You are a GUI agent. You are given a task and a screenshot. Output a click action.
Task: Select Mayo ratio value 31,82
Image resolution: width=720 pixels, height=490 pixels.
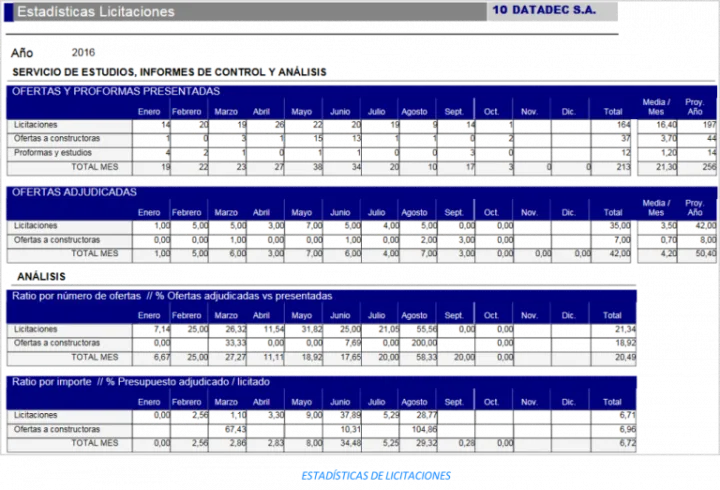tap(312, 329)
